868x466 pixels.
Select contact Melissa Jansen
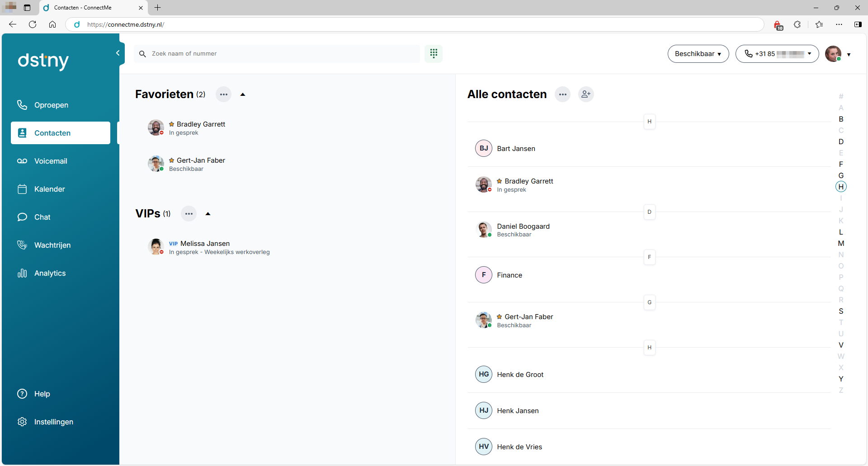pos(205,244)
